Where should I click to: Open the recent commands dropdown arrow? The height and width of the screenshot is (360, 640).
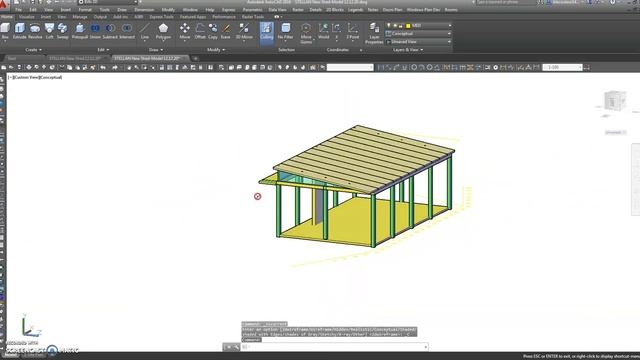426,347
